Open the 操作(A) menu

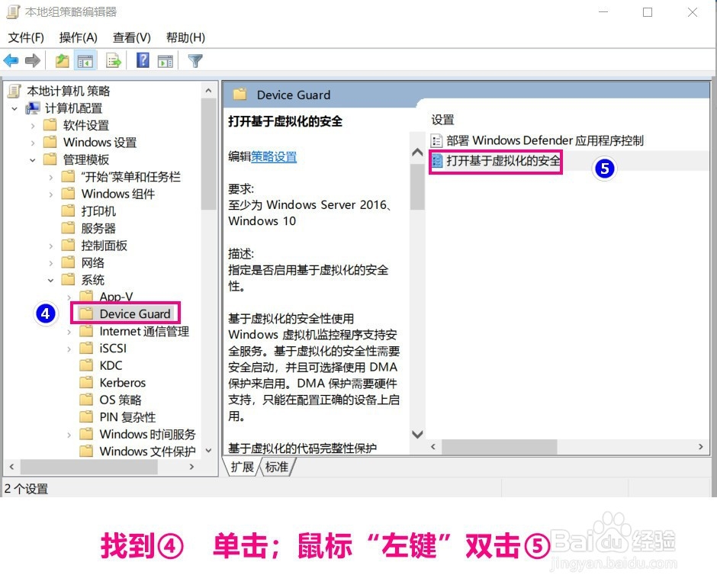click(x=79, y=37)
